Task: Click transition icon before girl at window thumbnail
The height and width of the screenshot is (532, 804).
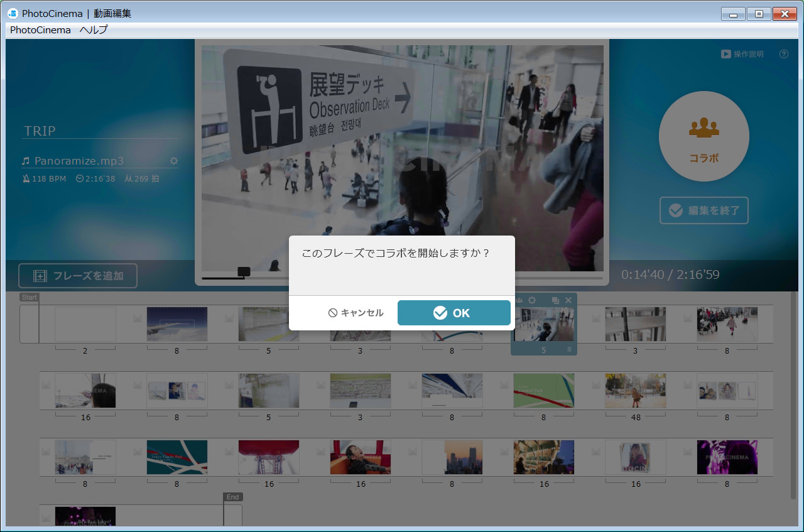Action: tap(45, 385)
